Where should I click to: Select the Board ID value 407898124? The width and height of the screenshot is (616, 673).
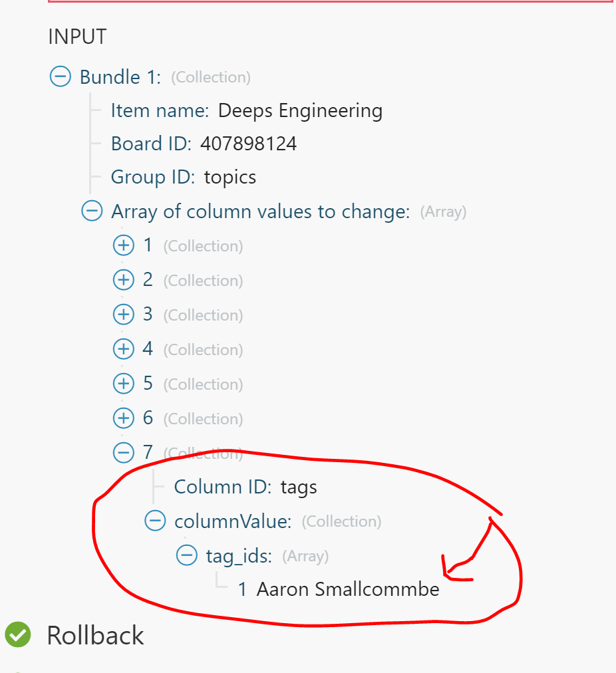(x=249, y=144)
